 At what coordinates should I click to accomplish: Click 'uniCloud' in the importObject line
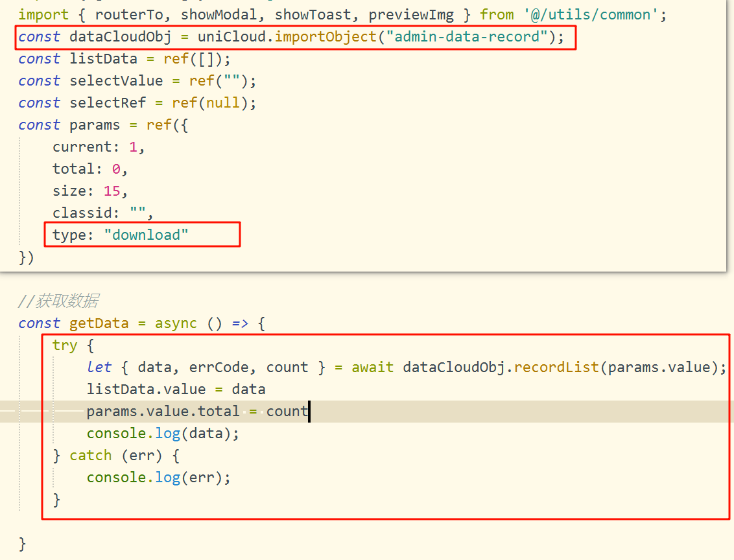coord(231,37)
